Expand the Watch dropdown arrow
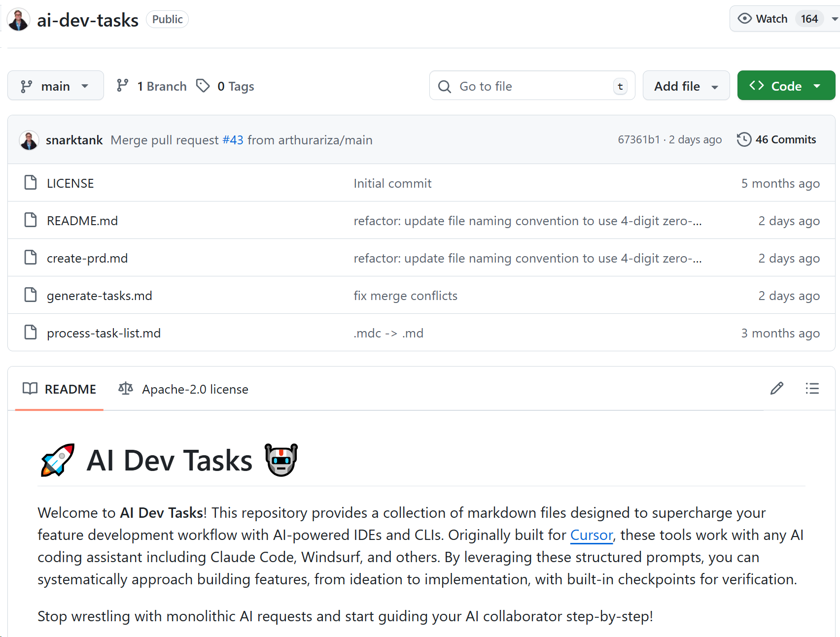Image resolution: width=840 pixels, height=637 pixels. coord(835,19)
